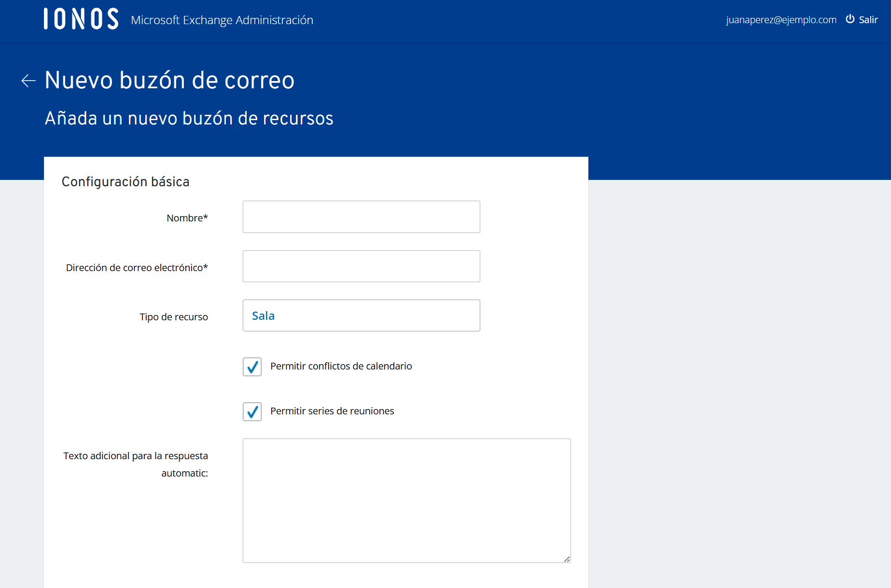Click the Microsoft Exchange Administración header text

(x=222, y=20)
